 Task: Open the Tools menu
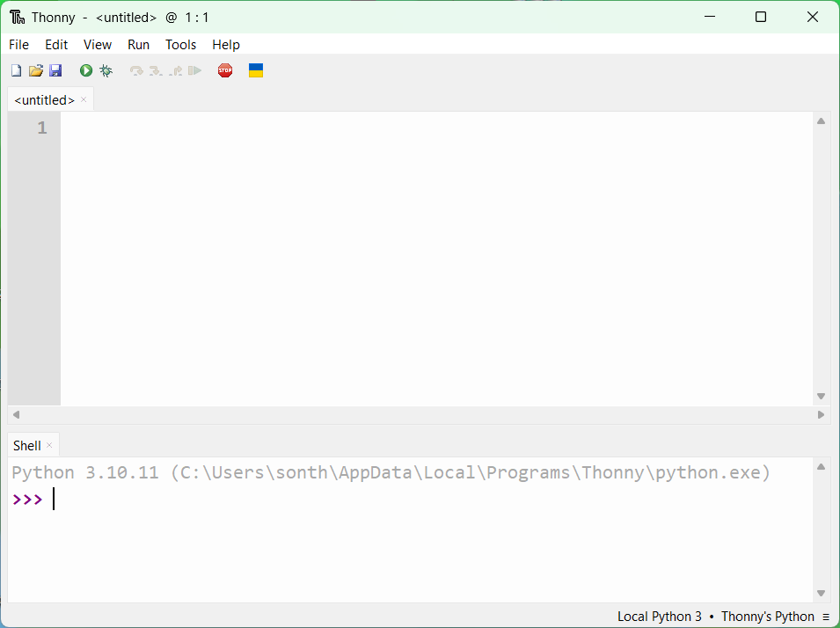point(180,45)
